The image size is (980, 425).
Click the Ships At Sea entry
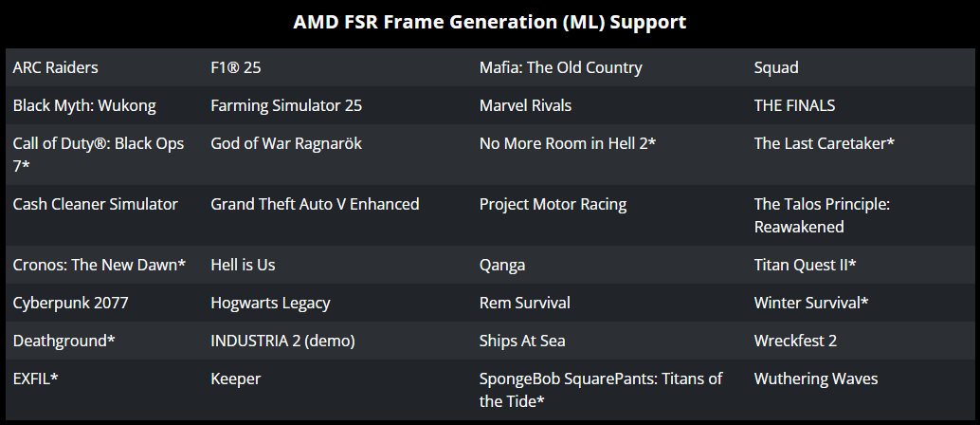pyautogui.click(x=522, y=342)
